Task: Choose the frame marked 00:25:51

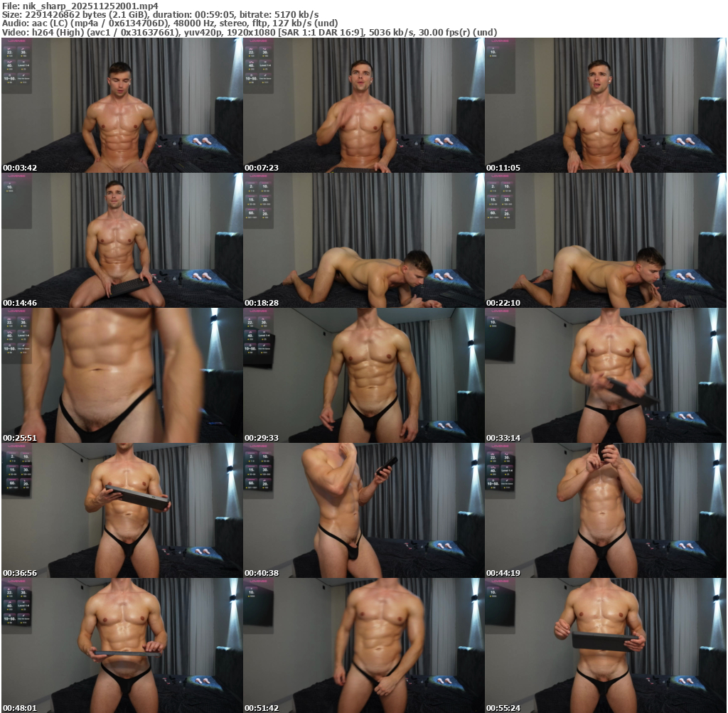Action: click(x=122, y=375)
